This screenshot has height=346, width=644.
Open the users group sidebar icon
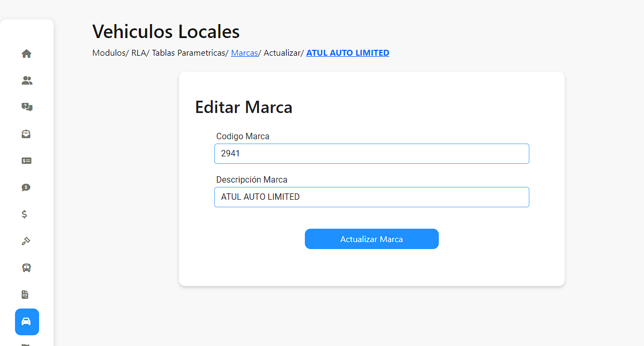pyautogui.click(x=27, y=80)
